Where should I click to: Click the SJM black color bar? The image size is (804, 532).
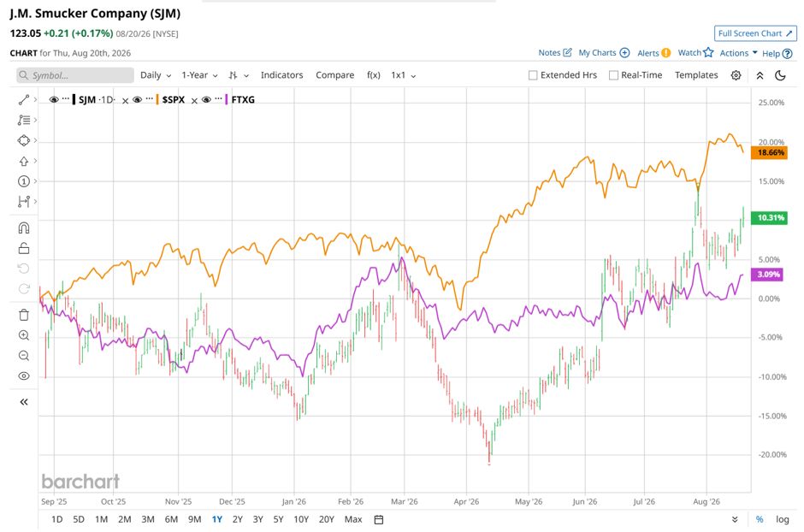tap(74, 99)
